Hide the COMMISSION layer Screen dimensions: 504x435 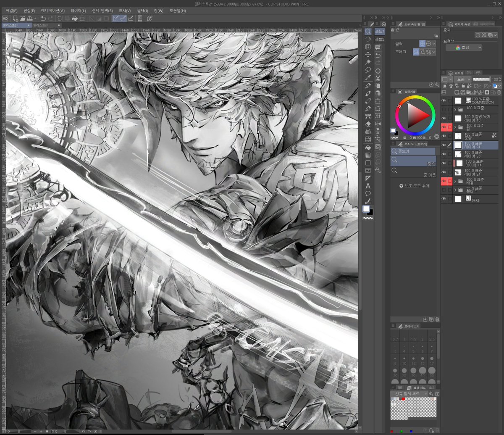pyautogui.click(x=444, y=100)
